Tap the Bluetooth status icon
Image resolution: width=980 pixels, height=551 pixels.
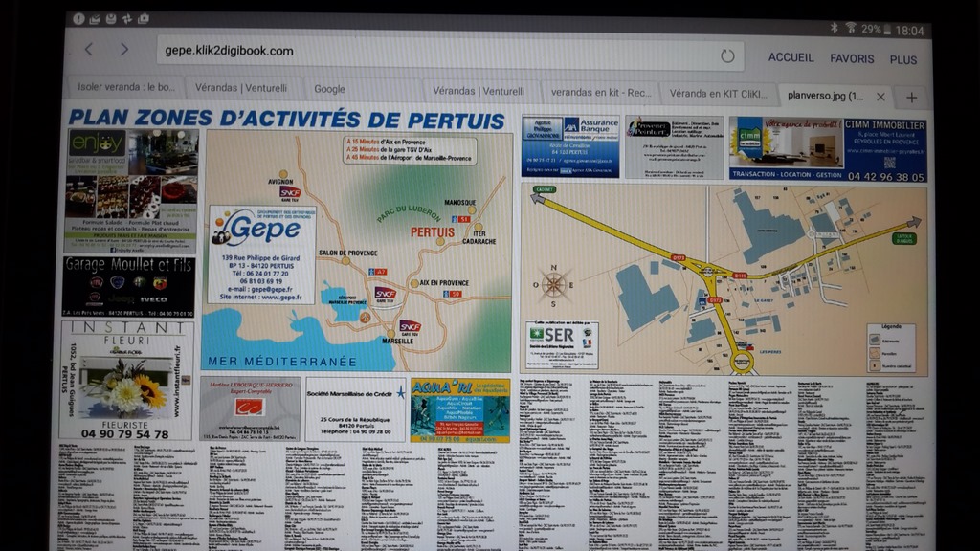tap(834, 28)
